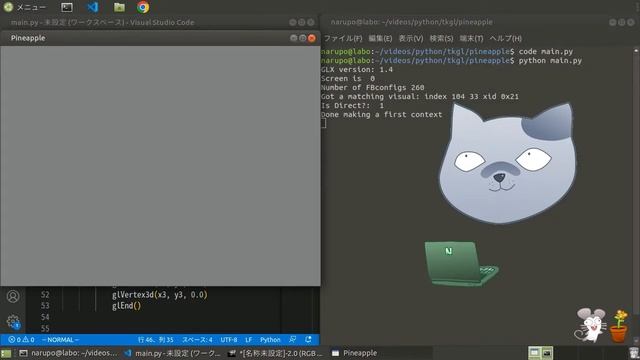
Task: Switch to main.py VS Code taskbar item
Action: tap(173, 353)
